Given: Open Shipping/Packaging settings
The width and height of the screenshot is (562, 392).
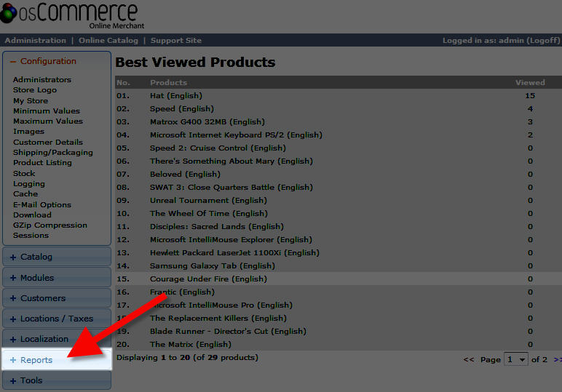Looking at the screenshot, I should coord(52,153).
